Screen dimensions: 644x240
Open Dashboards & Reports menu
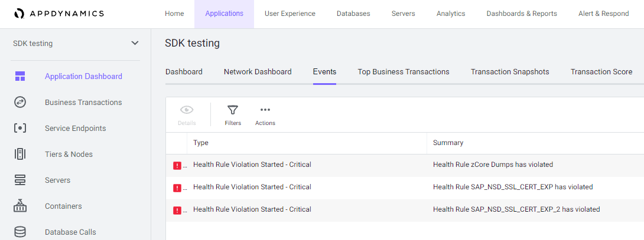522,14
